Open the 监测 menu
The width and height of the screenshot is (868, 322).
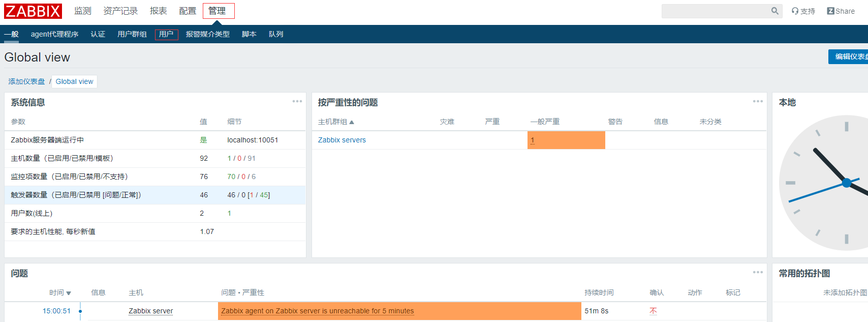coord(83,11)
